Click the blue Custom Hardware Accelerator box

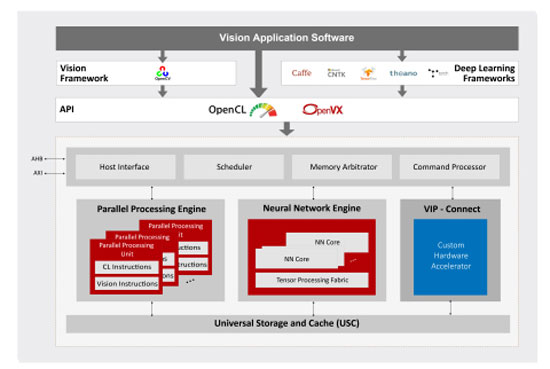(450, 257)
